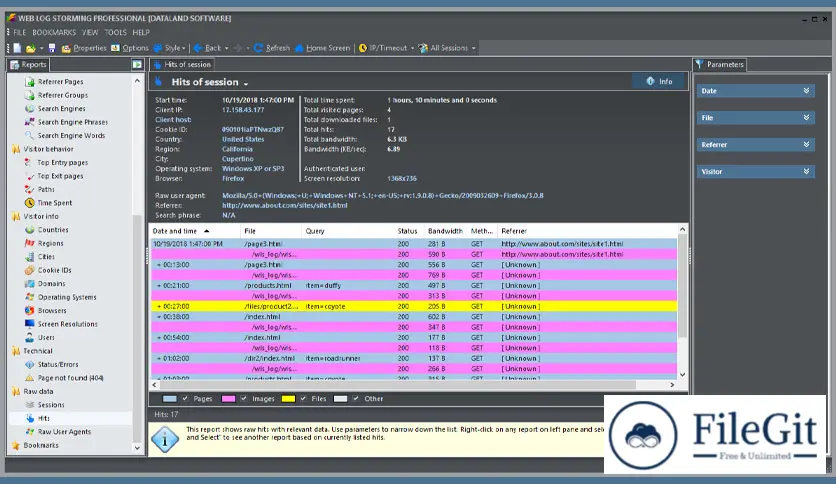The width and height of the screenshot is (836, 484).
Task: Click the Cities report icon
Action: coord(30,256)
